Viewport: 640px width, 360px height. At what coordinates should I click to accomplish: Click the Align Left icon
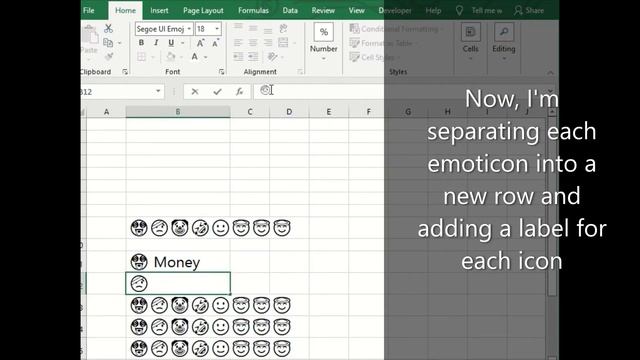point(238,42)
